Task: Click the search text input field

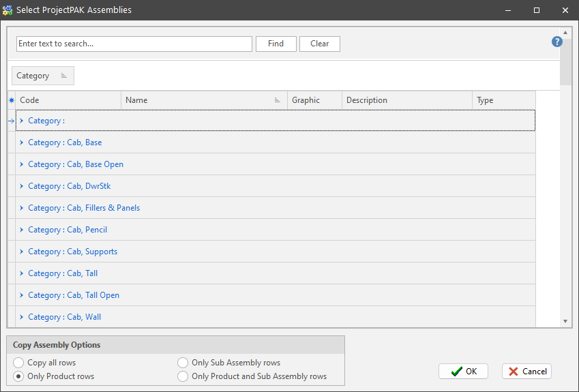Action: tap(134, 44)
